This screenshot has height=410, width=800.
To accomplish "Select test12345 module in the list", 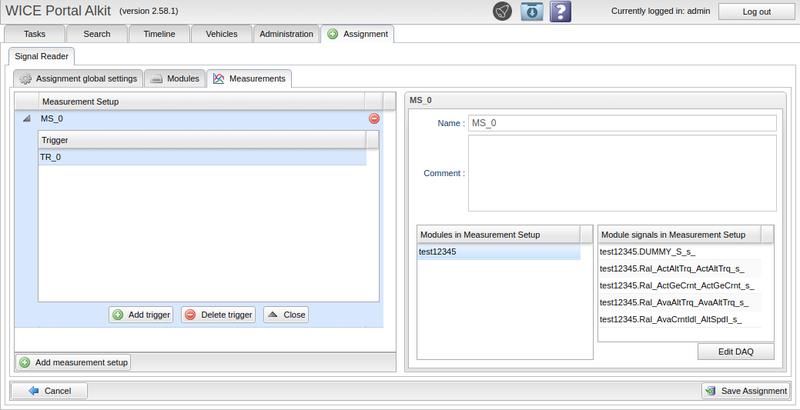I will [x=498, y=253].
